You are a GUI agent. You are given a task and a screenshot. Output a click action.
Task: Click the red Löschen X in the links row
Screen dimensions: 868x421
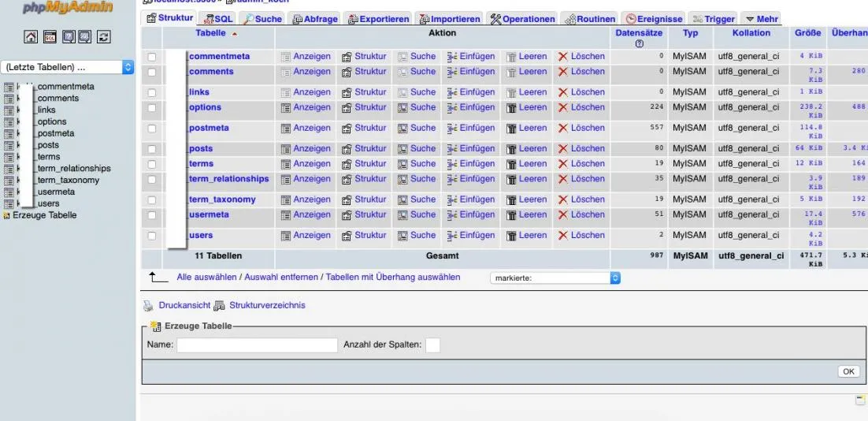tap(563, 92)
